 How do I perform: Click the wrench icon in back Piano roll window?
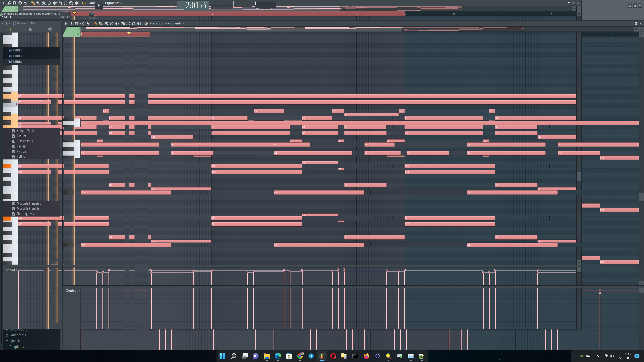(x=9, y=3)
